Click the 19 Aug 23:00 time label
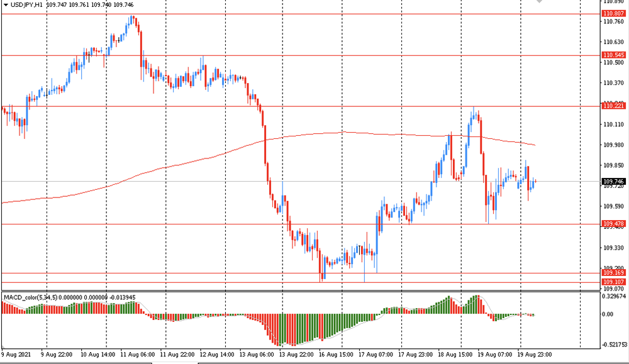This screenshot has width=629, height=364. point(535,355)
